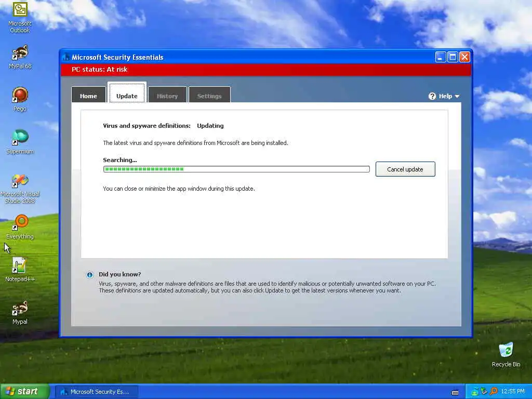
Task: Open the Start menu
Action: 25,392
